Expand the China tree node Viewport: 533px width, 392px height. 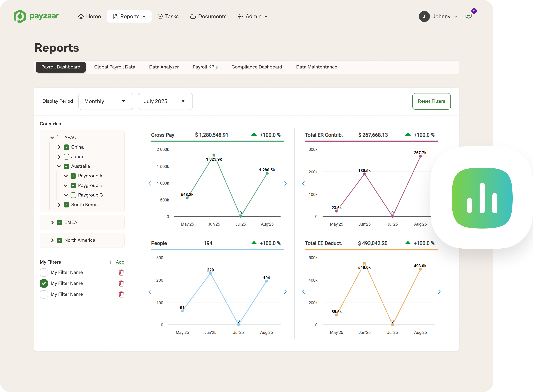pos(59,147)
